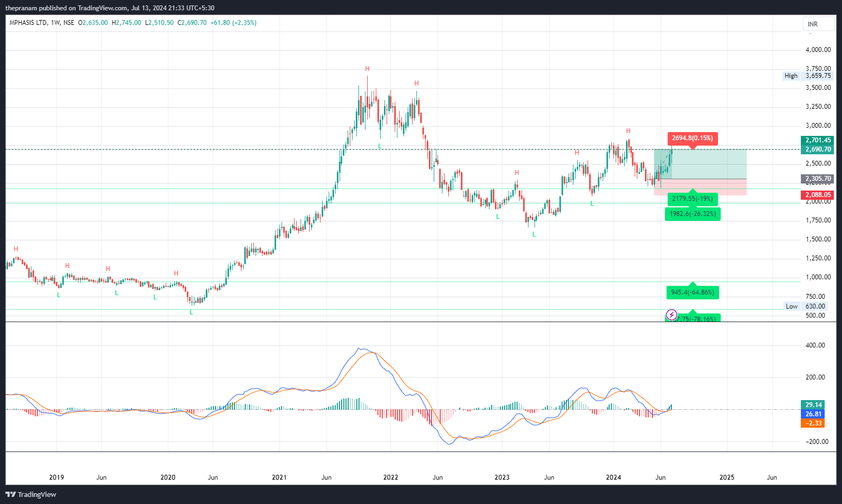Click the change value +61.80 (+2.35%)
This screenshot has height=504, width=842.
click(233, 23)
